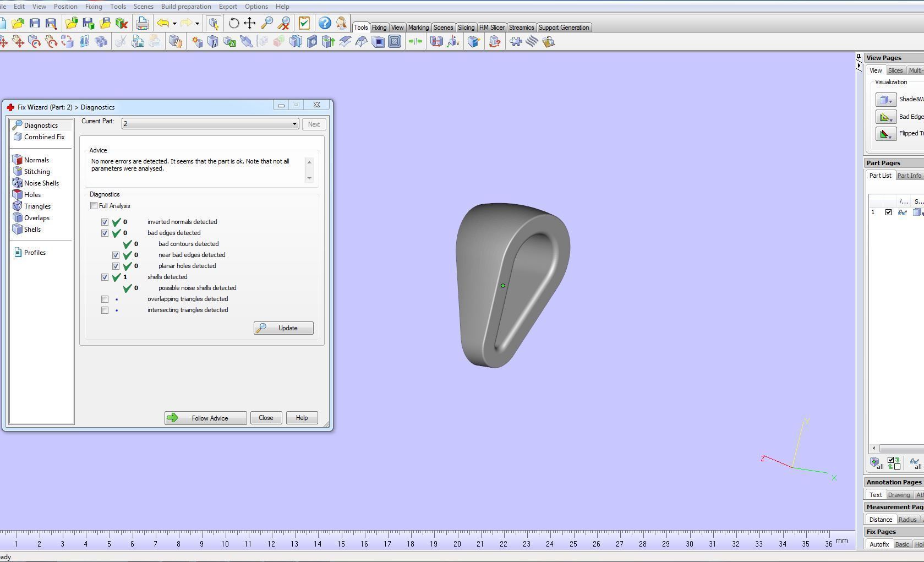Open the Fix Wizard clipboard-check icon

(304, 23)
